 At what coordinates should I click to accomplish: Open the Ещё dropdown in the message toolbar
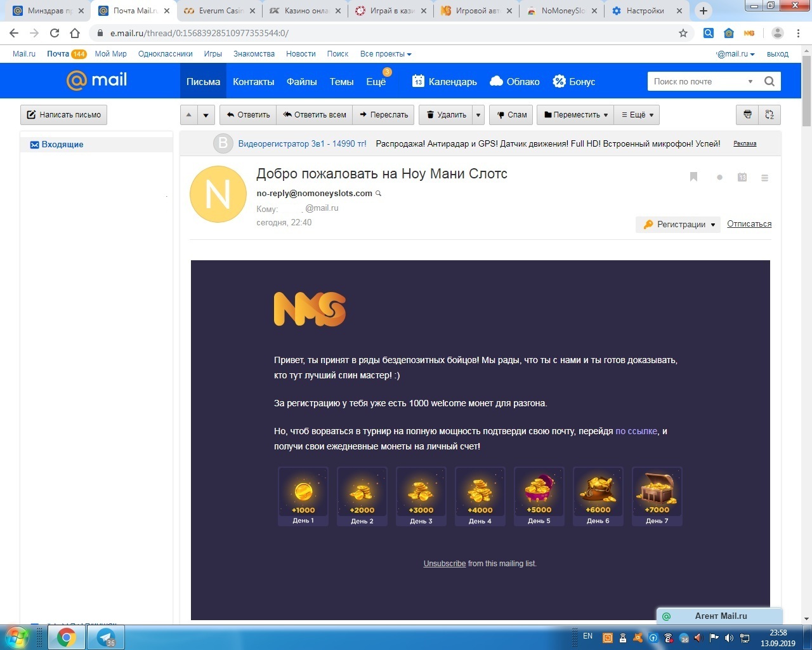pyautogui.click(x=637, y=115)
